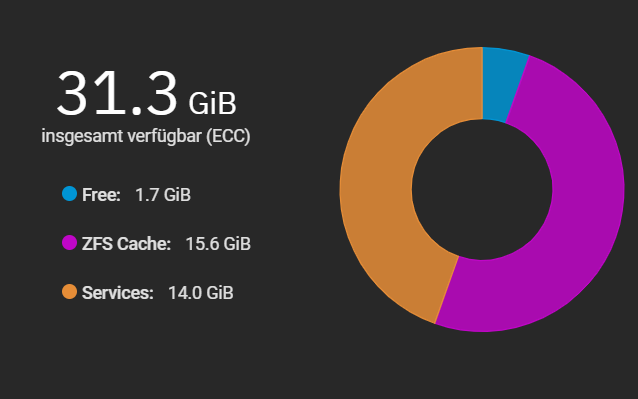Click the boundary between Free and ZFS Cache slices
This screenshot has width=638, height=399.
pyautogui.click(x=517, y=89)
